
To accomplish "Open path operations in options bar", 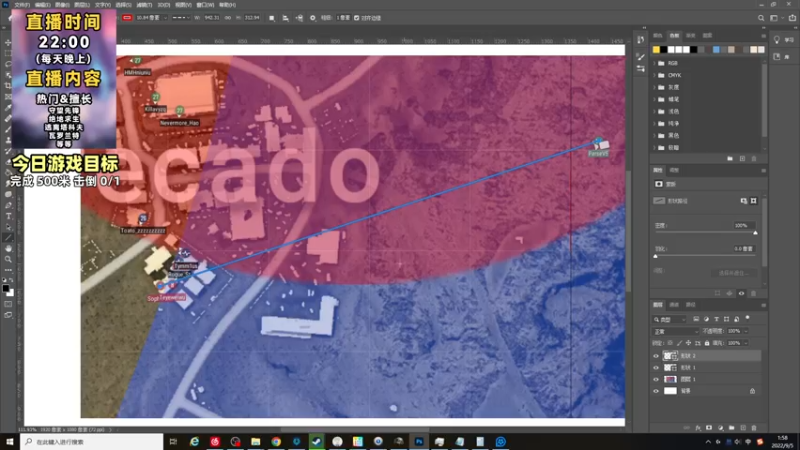I will click(271, 18).
